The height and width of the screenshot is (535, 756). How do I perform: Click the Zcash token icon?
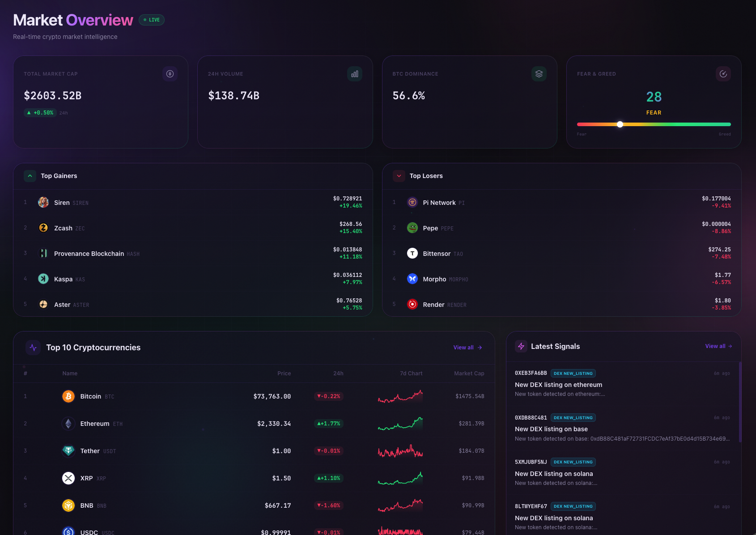pos(43,228)
